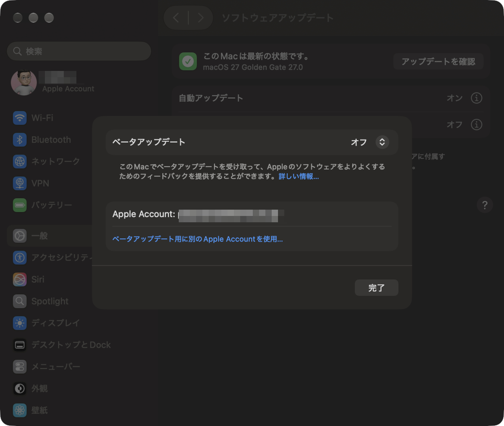Click the VPN sidebar icon
Viewport: 504px width, 426px height.
[x=20, y=183]
